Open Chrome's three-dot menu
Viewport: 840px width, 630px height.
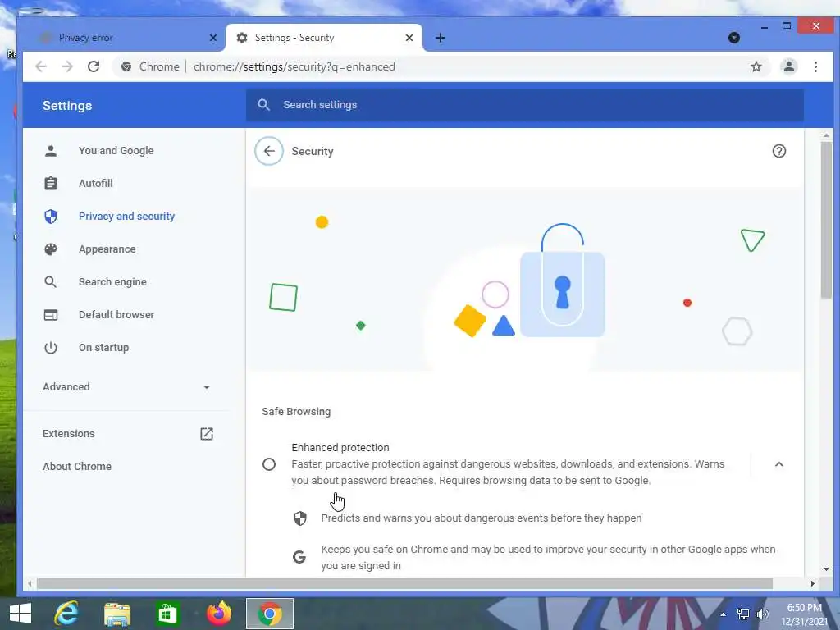815,66
